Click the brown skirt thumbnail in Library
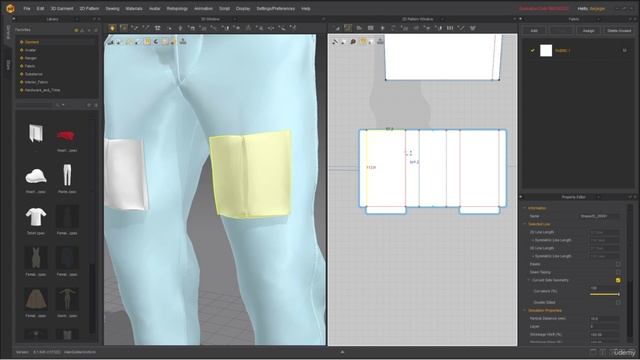640x360 pixels. click(36, 299)
